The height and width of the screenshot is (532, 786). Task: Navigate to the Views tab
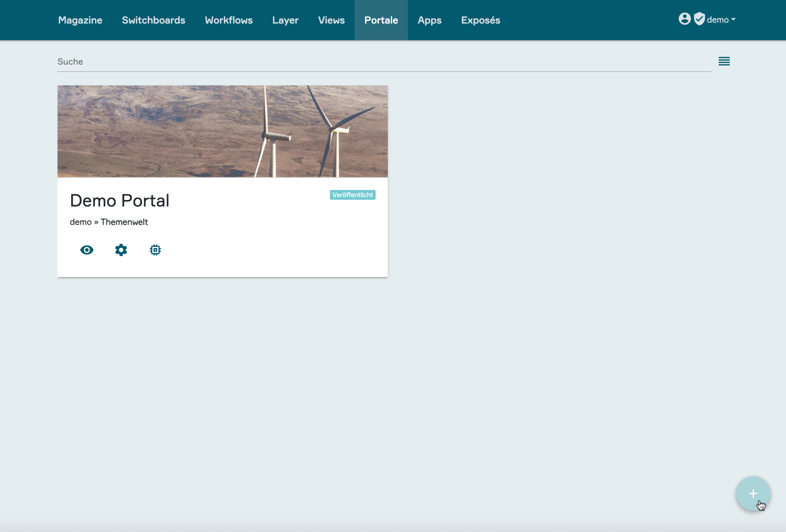(331, 20)
